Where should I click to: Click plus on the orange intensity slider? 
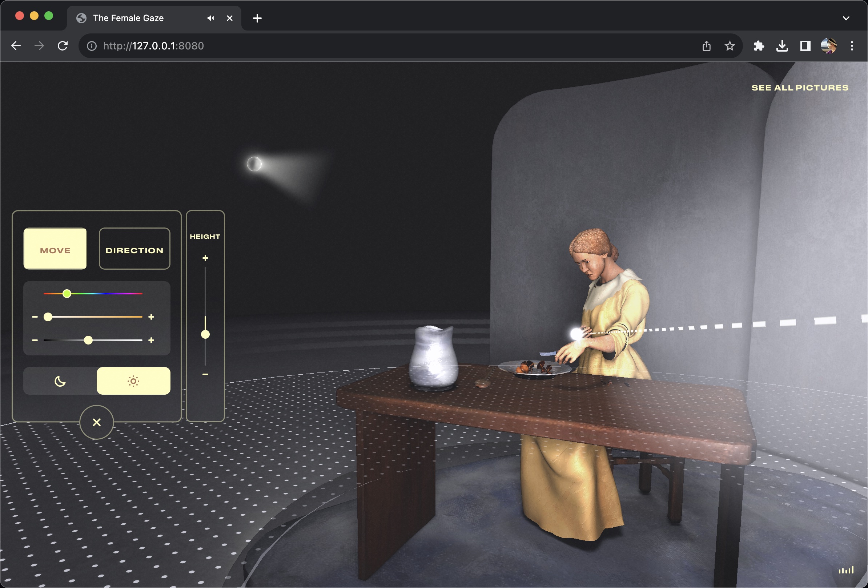(x=151, y=317)
